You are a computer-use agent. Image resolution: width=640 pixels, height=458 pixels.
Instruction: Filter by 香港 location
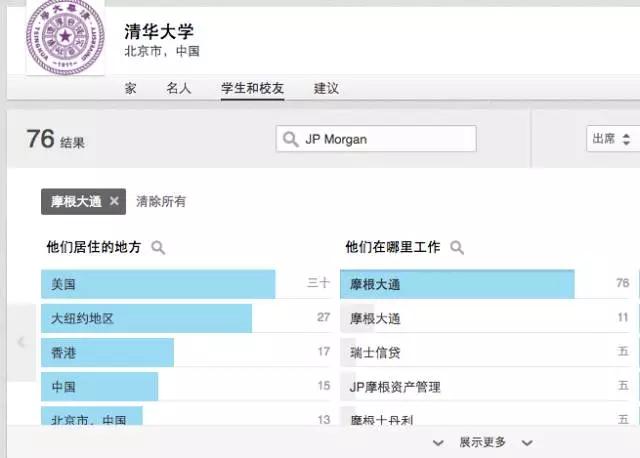click(x=107, y=352)
